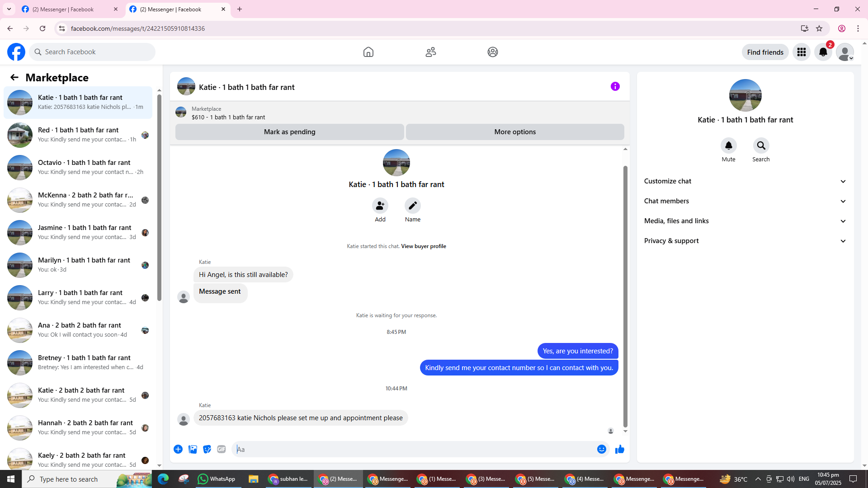Expand Customize chat section
Screen dimensions: 868x488
[745, 181]
